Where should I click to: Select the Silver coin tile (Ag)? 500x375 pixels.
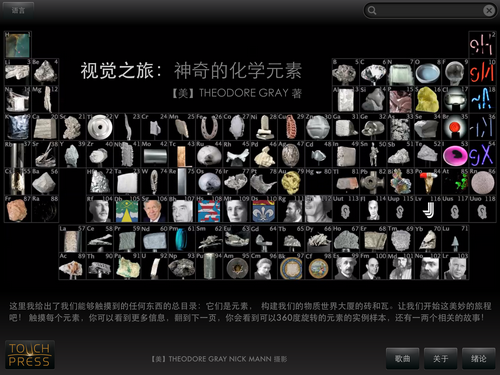point(291,154)
